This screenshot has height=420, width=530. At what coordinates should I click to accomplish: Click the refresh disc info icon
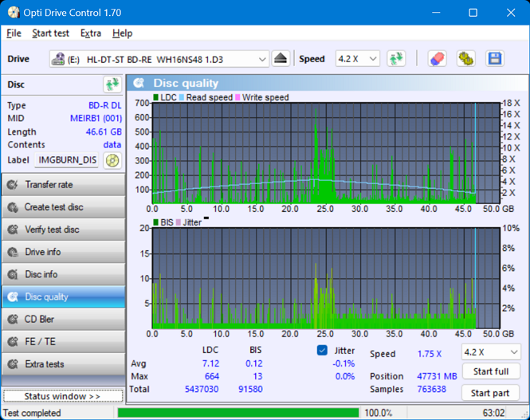(x=112, y=84)
